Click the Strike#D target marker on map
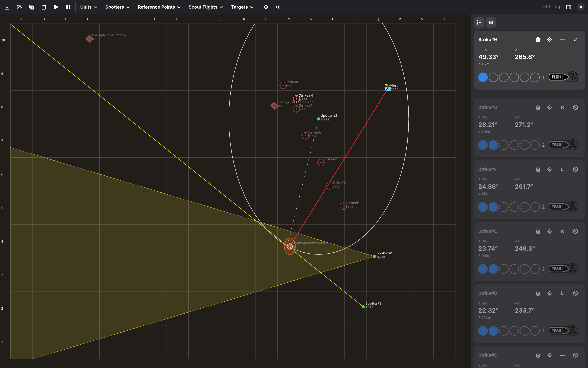588x368 pixels. 321,162
